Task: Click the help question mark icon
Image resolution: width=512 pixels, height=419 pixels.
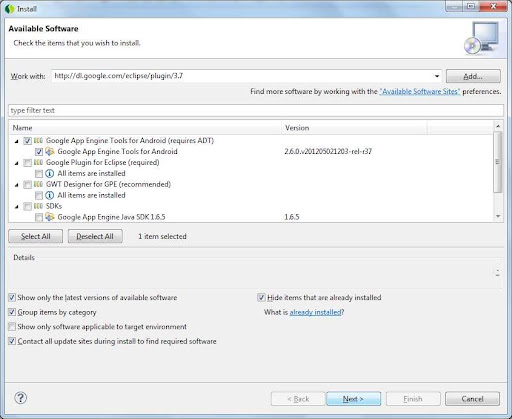Action: point(20,398)
